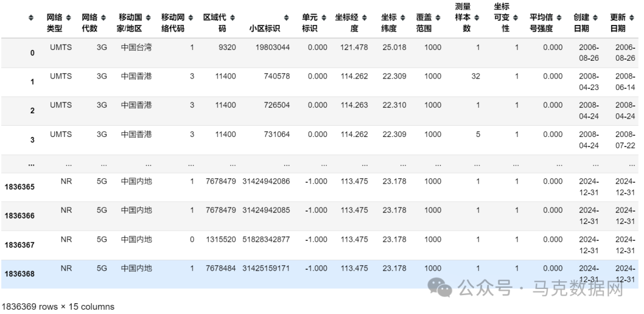The width and height of the screenshot is (644, 314).
Task: Click cell ID 19803044
Action: coord(273,47)
